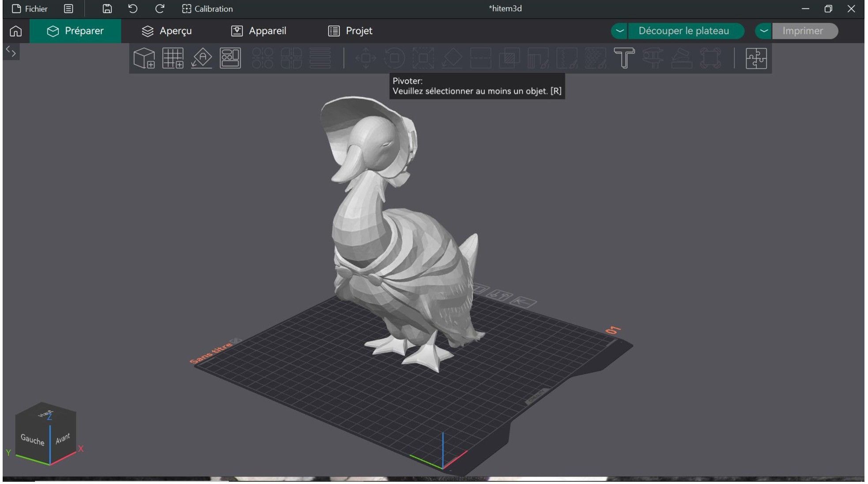Expand the Imprimer dropdown arrow

(764, 31)
